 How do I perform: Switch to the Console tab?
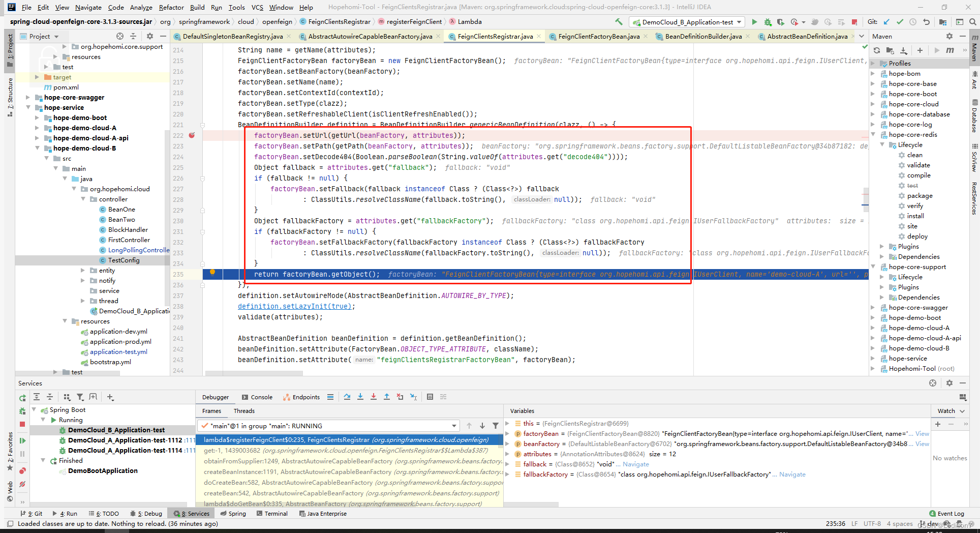click(x=257, y=397)
